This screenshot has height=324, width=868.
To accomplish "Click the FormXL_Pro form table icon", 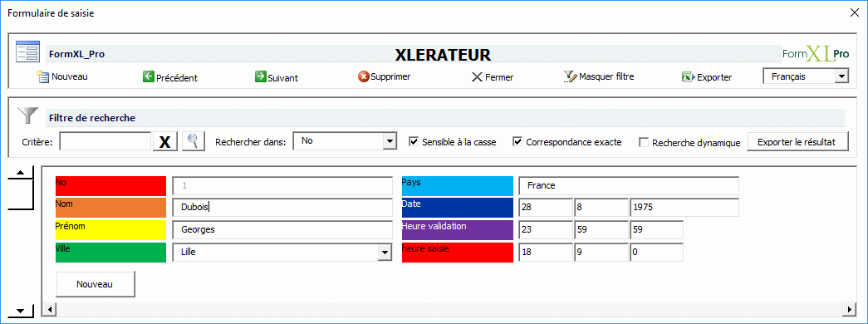I will [x=27, y=51].
